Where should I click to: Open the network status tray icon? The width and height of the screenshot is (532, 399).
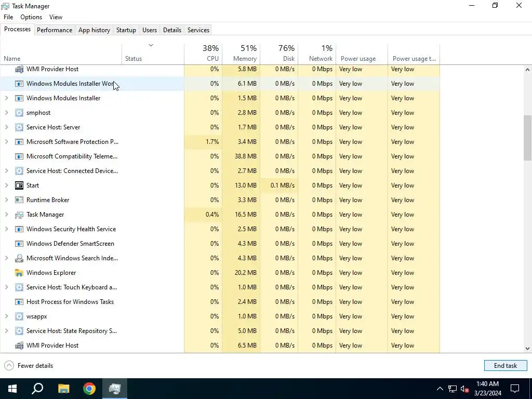(453, 389)
